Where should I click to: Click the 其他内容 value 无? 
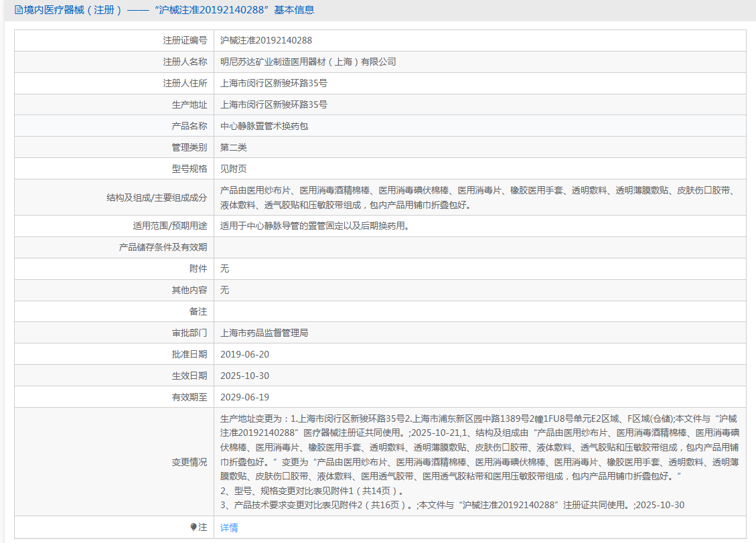(x=225, y=290)
